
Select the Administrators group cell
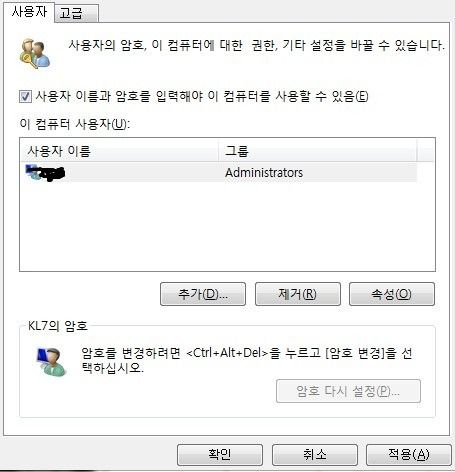(x=264, y=173)
